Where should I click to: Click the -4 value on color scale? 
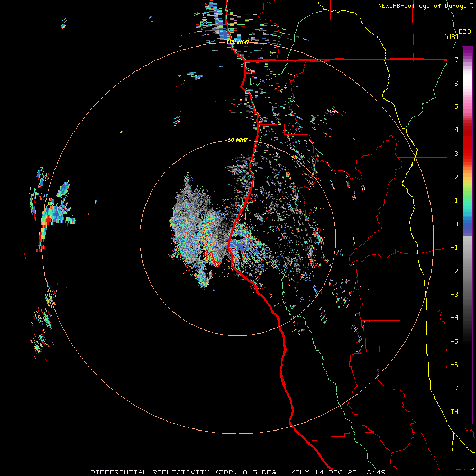(x=454, y=318)
